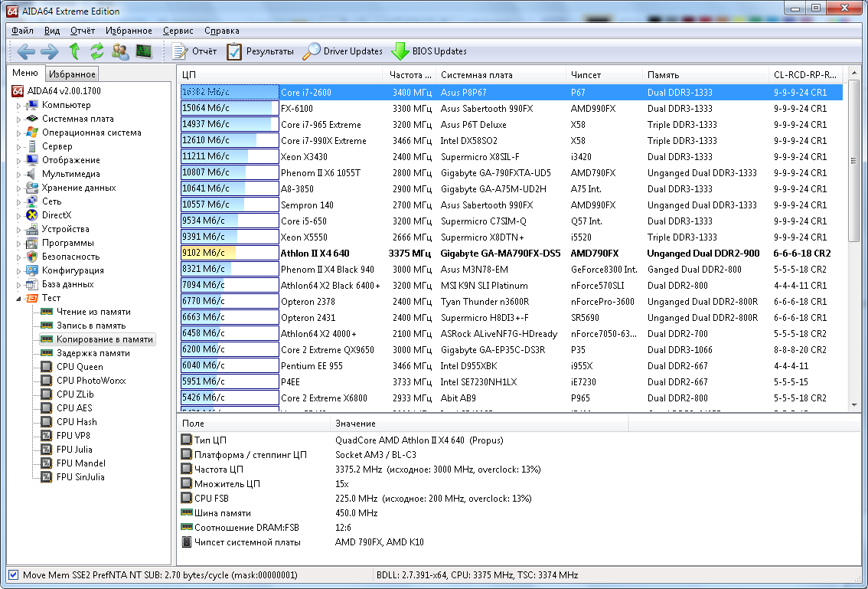The width and height of the screenshot is (868, 589).
Task: Expand the DirectX node
Action: click(x=18, y=215)
